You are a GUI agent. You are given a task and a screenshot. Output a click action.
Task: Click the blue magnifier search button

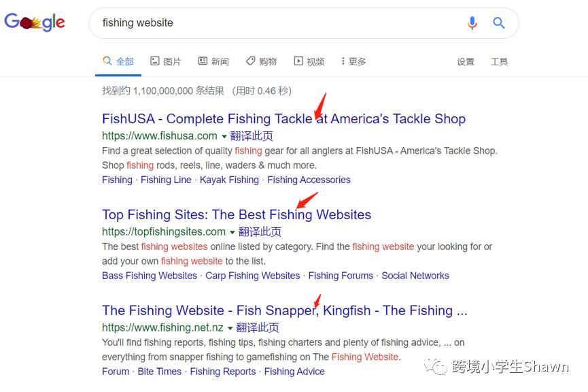point(498,23)
